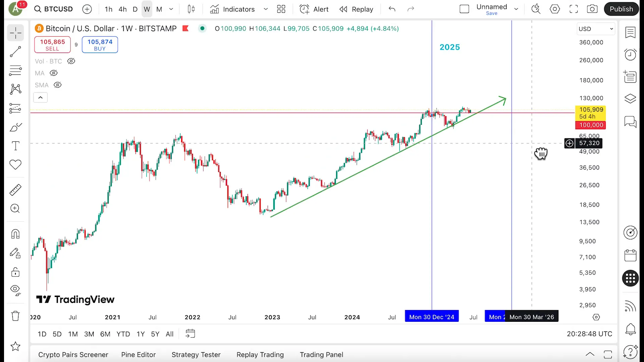Viewport: 644px width, 362px height.
Task: Collapse the indicator legend chevron
Action: tap(40, 98)
